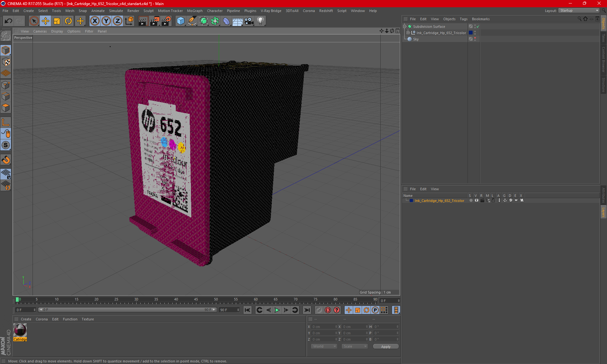Expand the Ink_Cartridge_Hp_652_Tricolor object

coord(408,33)
